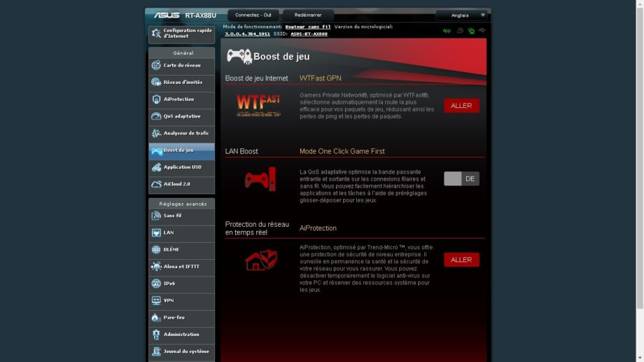Click the green App icon in header
Image resolution: width=644 pixels, height=362 pixels.
click(x=447, y=31)
